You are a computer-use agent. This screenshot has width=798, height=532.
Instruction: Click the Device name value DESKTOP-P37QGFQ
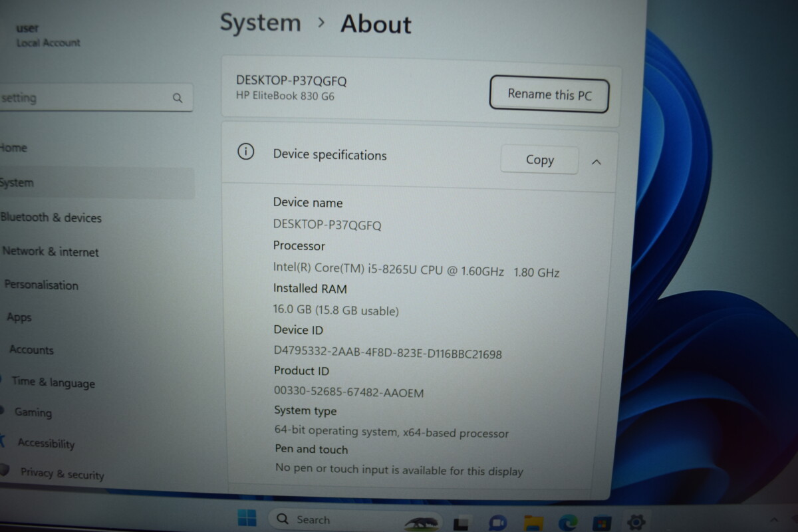coord(327,225)
